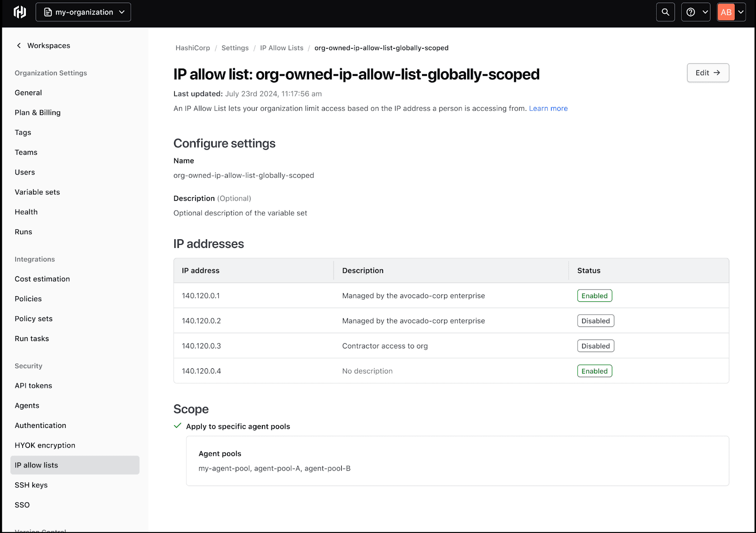Viewport: 756px width, 533px height.
Task: Open the Learn more link
Action: tap(548, 108)
